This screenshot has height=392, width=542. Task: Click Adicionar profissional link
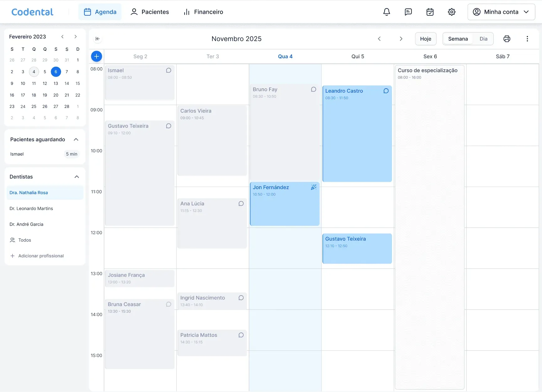click(41, 256)
